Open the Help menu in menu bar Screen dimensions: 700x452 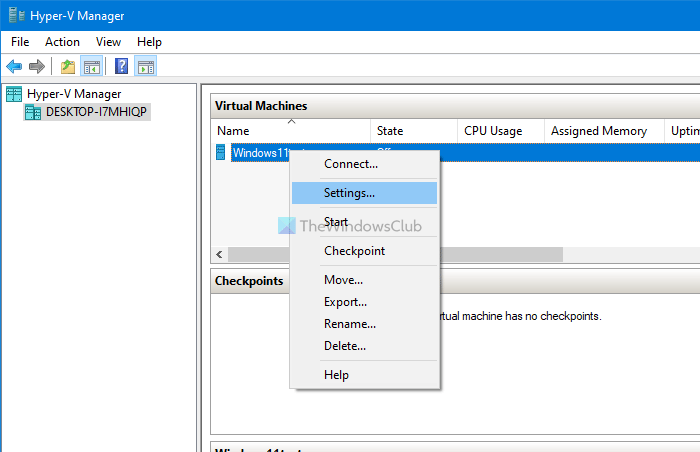click(149, 42)
